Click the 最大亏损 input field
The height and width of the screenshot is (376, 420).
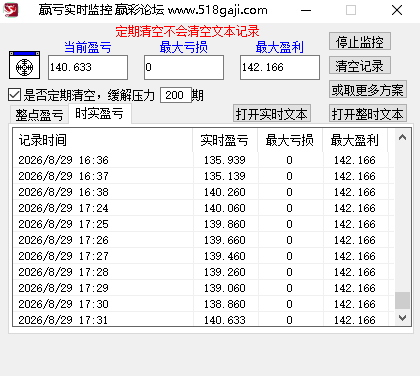184,67
